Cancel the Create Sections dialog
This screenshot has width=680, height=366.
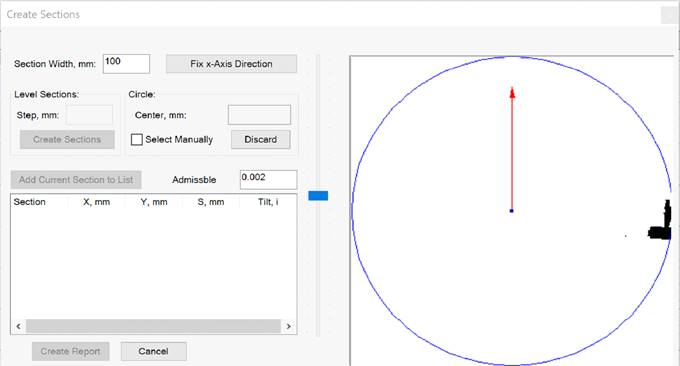(154, 351)
